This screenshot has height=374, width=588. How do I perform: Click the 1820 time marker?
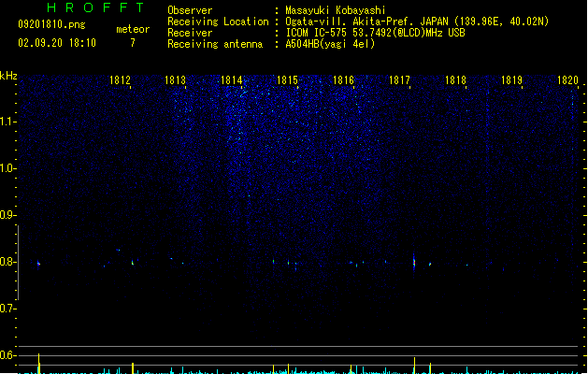(567, 80)
